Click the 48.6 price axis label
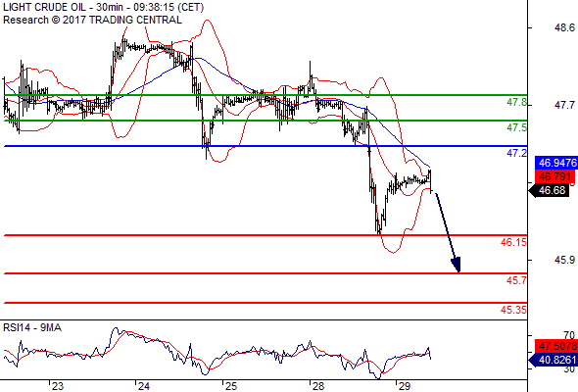The height and width of the screenshot is (392, 578). (x=564, y=27)
